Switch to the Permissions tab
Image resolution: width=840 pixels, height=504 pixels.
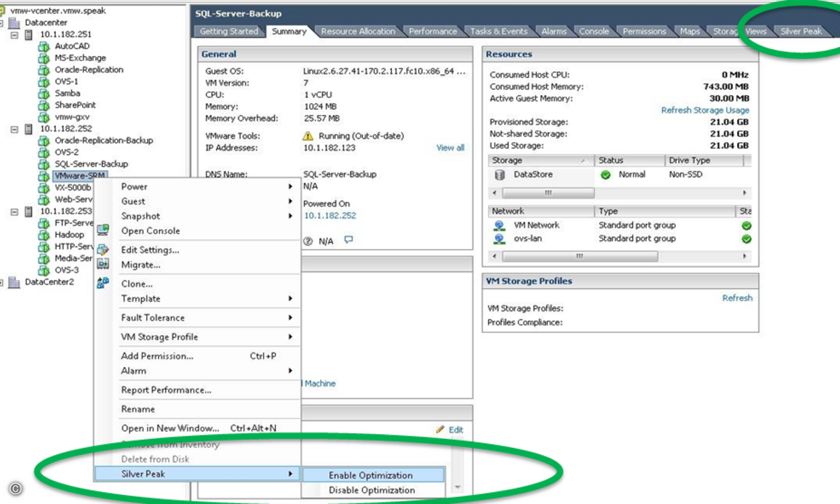point(644,31)
